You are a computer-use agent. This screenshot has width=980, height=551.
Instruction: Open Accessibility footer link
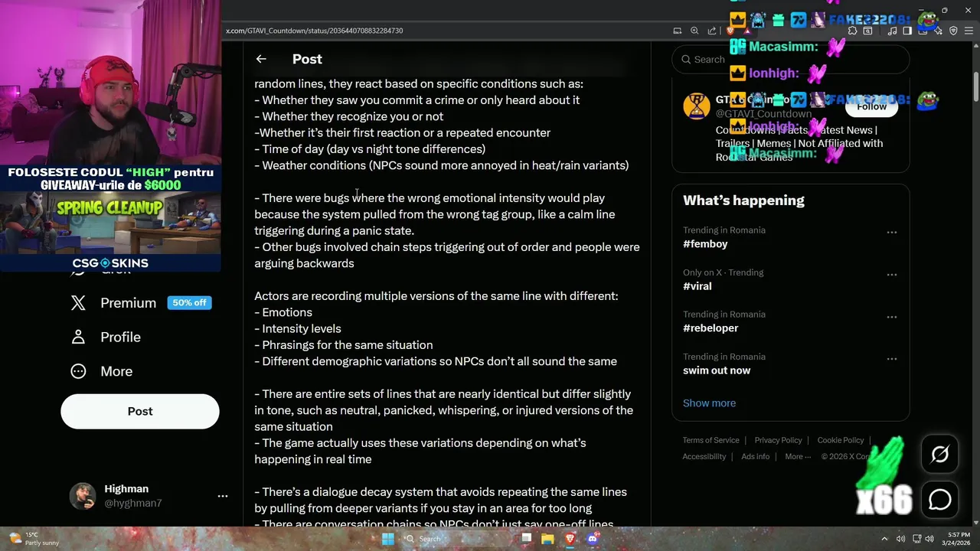point(704,457)
